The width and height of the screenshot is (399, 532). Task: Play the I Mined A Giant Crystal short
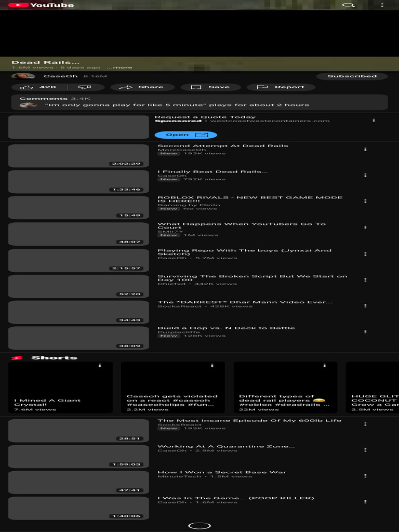(60, 387)
